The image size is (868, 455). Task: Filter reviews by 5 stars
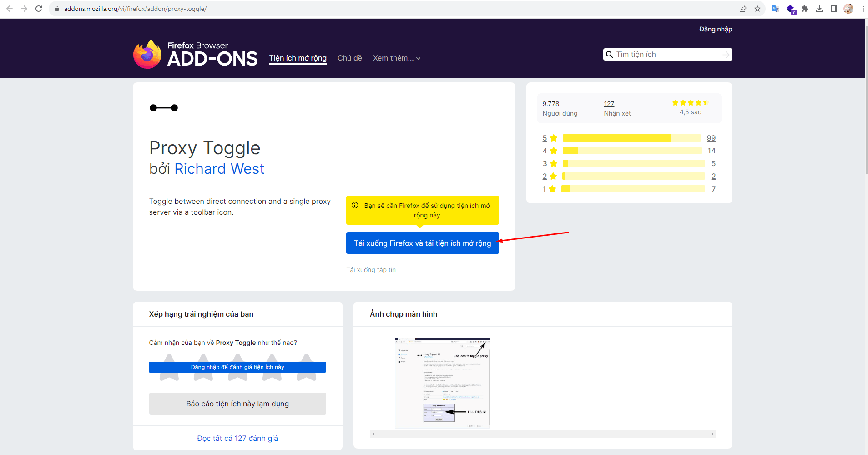(x=550, y=138)
